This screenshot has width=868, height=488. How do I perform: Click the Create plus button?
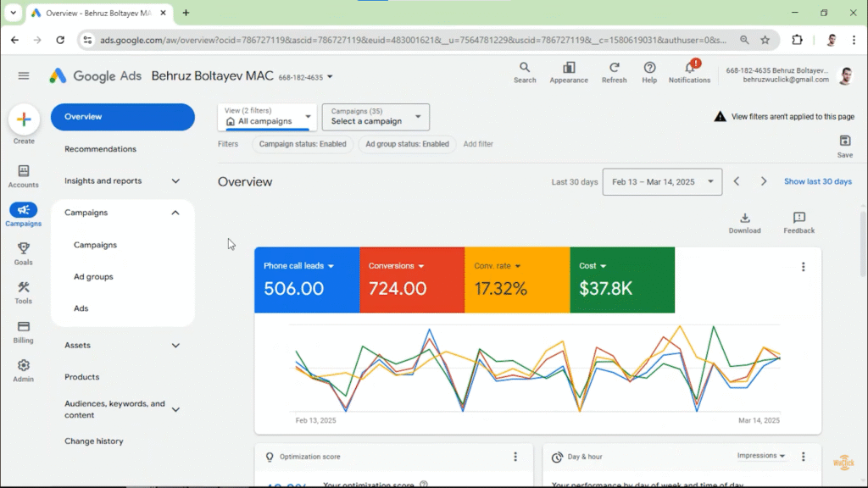click(24, 119)
